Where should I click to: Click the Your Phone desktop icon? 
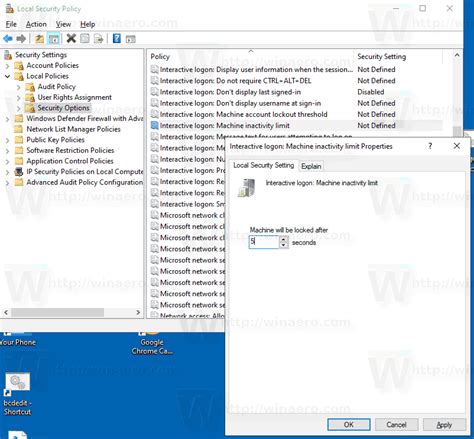point(18,339)
